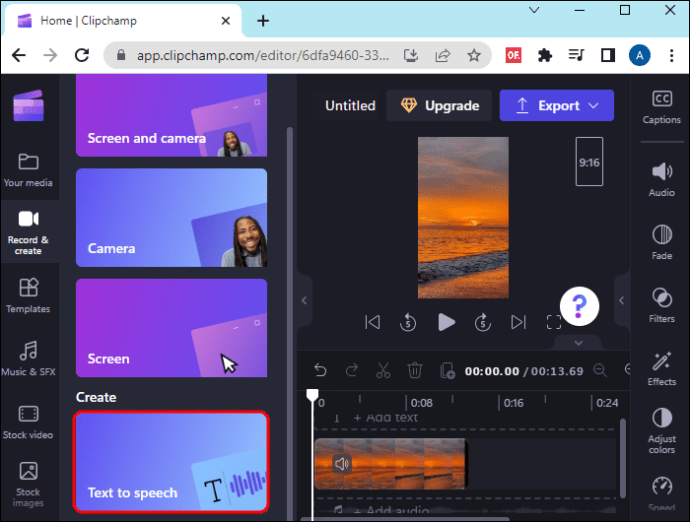The height and width of the screenshot is (522, 690).
Task: Click the timeline playhead marker
Action: pyautogui.click(x=312, y=395)
